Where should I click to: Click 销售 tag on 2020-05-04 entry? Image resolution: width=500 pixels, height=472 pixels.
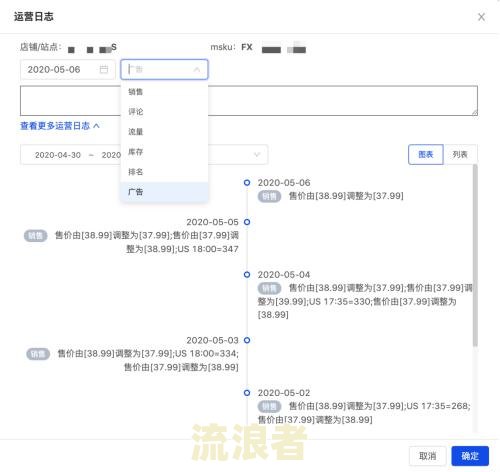coord(269,288)
